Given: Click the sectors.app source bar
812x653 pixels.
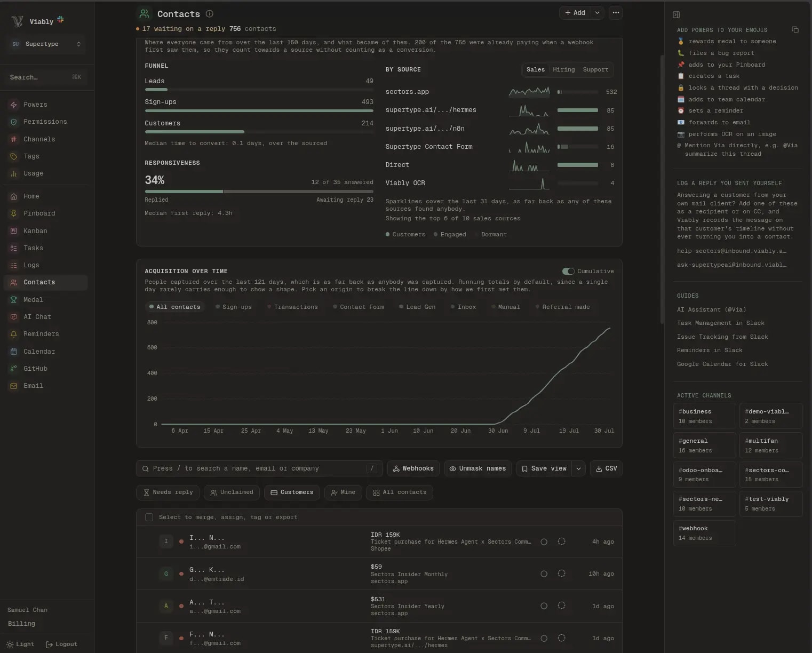Looking at the screenshot, I should (x=577, y=92).
